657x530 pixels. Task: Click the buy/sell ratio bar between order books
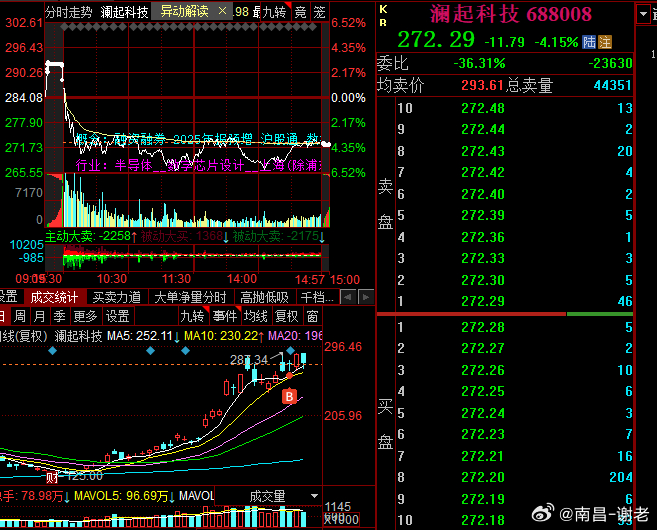(x=504, y=314)
